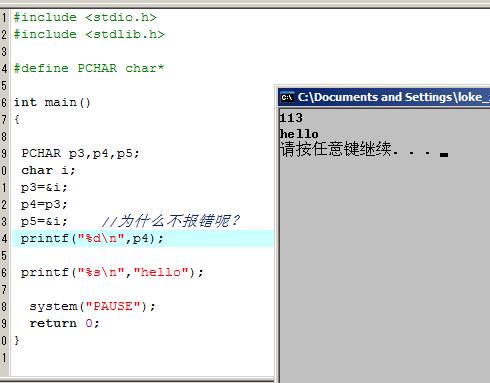Click the code line '#include <stdio.h>'
Image resolution: width=490 pixels, height=383 pixels.
point(85,17)
